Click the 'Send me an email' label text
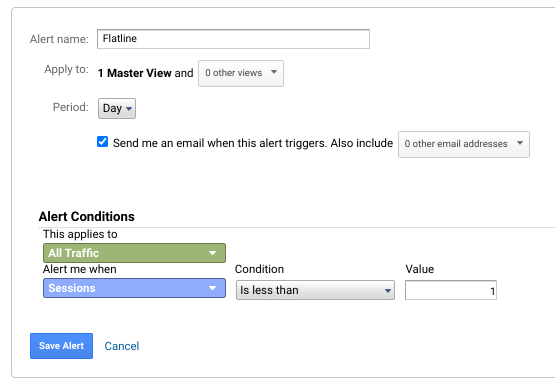This screenshot has height=385, width=555. pos(148,143)
